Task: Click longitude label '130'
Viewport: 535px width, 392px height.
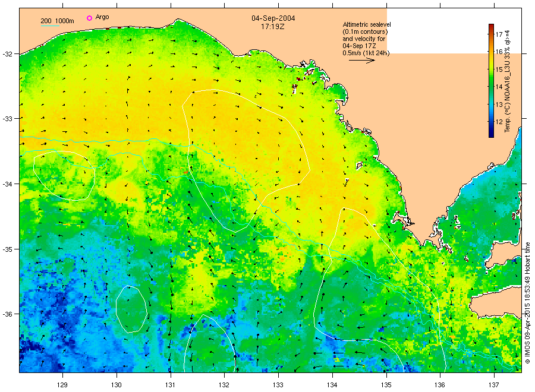Action: pyautogui.click(x=117, y=385)
